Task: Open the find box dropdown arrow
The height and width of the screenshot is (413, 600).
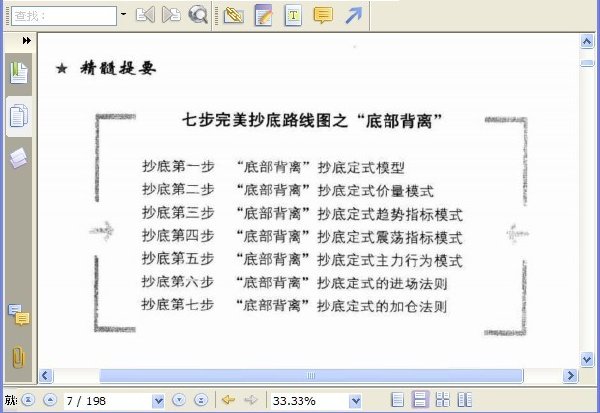Action: click(123, 15)
